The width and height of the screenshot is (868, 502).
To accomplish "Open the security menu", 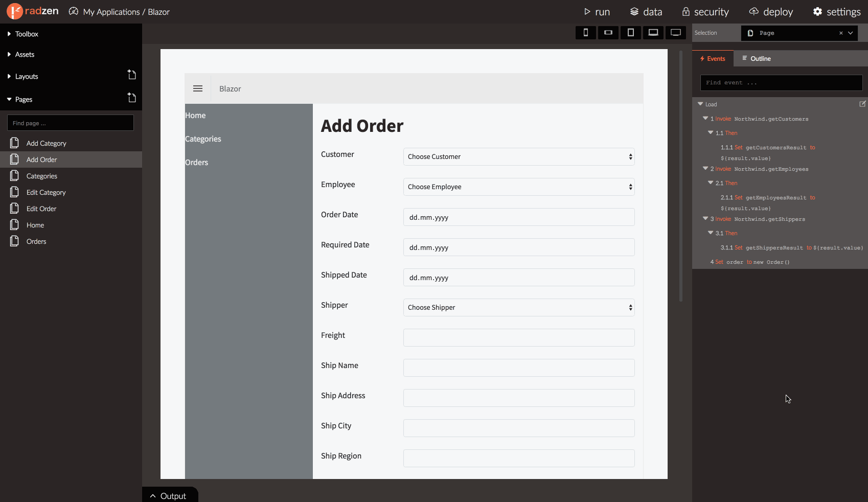I will pos(705,12).
